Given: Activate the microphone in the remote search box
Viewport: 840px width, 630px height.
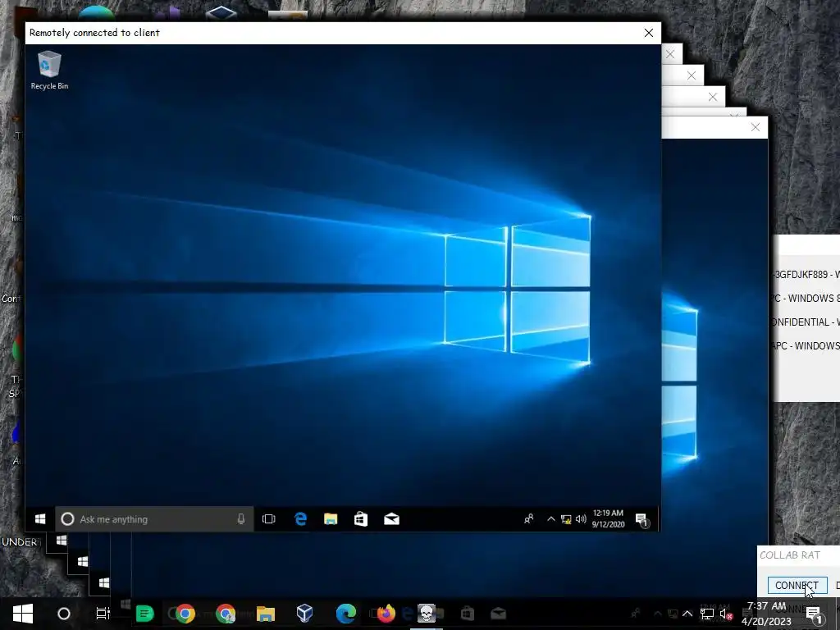Looking at the screenshot, I should pos(241,519).
